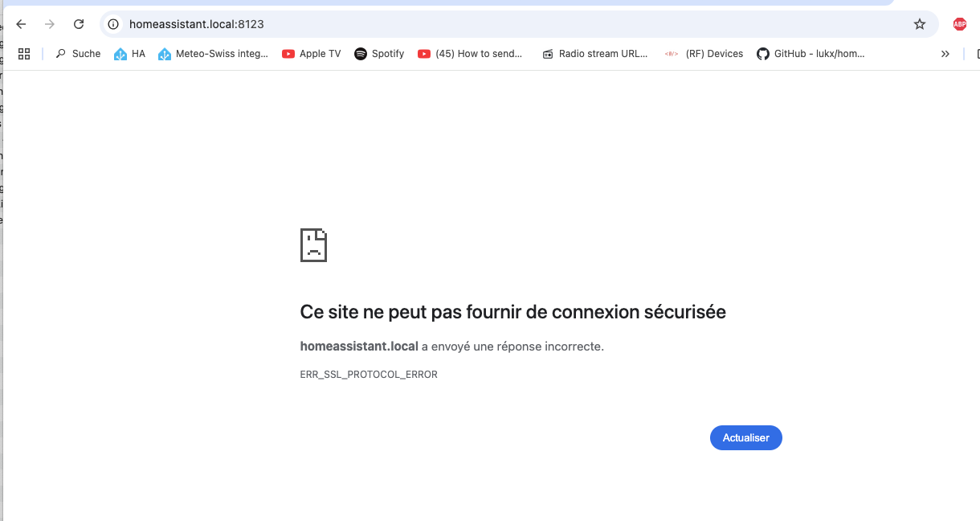Expand the hidden bookmarks overflow chevron
The height and width of the screenshot is (521, 980).
click(x=945, y=54)
